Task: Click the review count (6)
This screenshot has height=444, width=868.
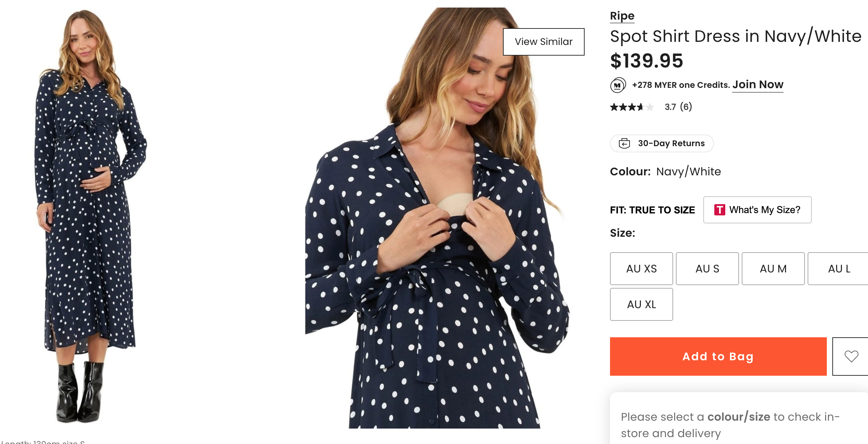Action: pyautogui.click(x=686, y=107)
